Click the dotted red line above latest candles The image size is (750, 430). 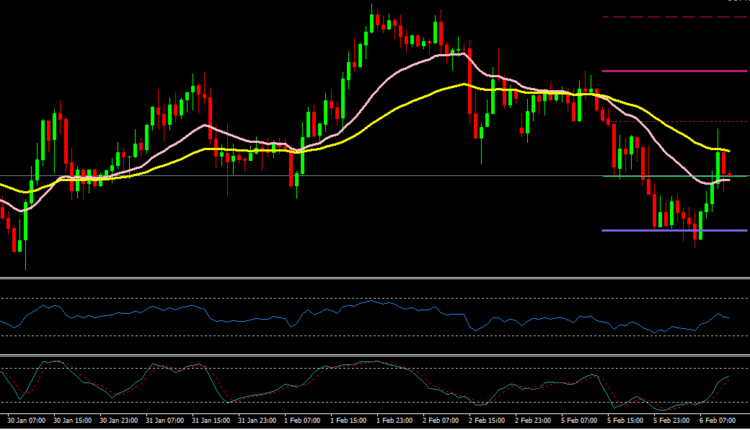point(675,122)
